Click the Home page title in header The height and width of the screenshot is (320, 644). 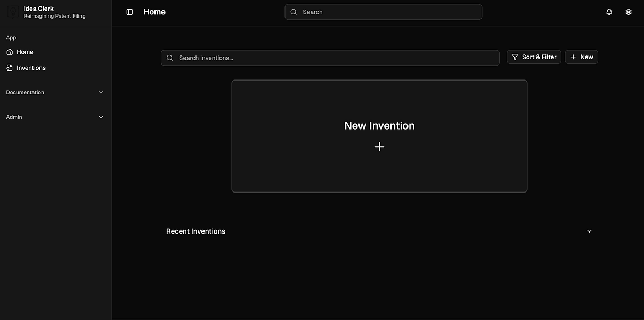point(154,12)
